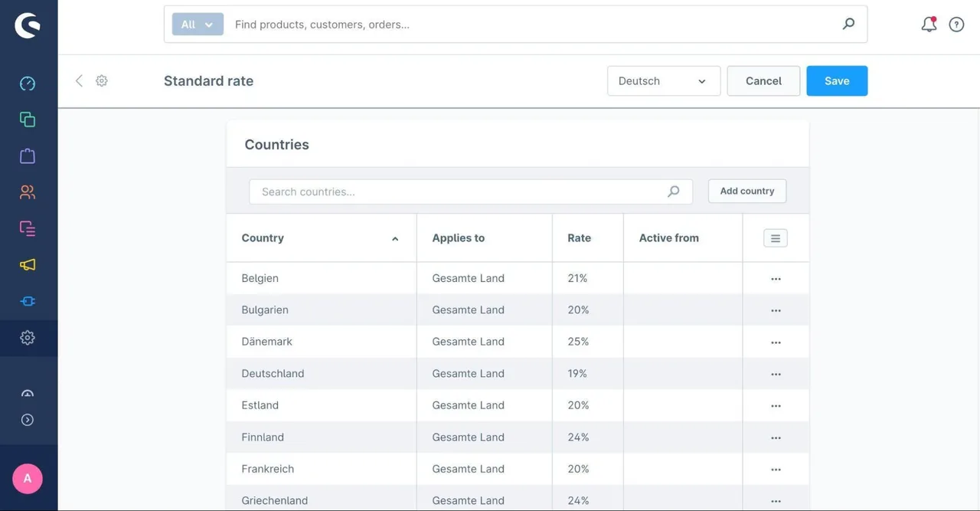Open the Dashboard icon in sidebar
This screenshot has width=980, height=511.
[x=28, y=84]
